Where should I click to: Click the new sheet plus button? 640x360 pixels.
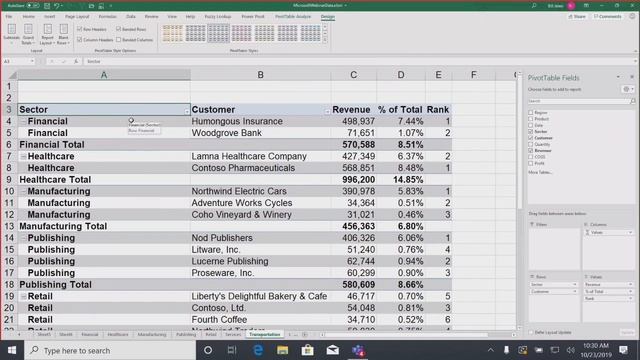click(x=304, y=335)
